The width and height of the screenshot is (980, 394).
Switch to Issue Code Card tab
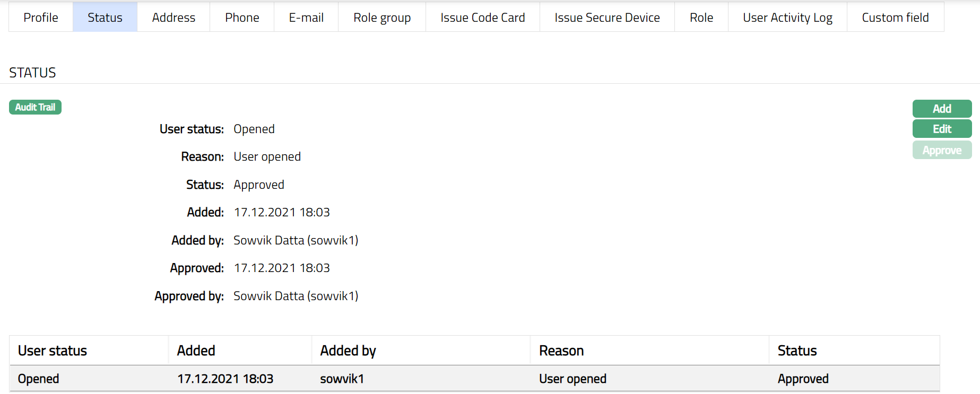tap(482, 17)
